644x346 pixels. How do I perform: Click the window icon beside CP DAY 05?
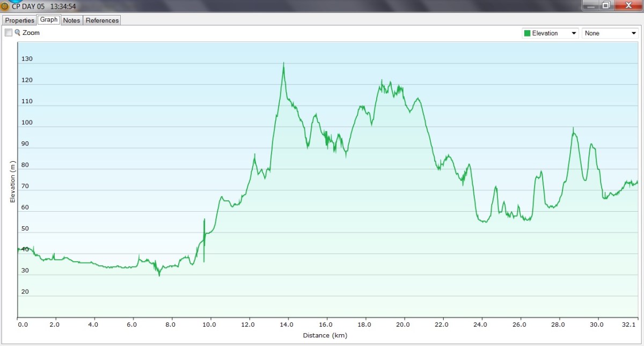5,6
